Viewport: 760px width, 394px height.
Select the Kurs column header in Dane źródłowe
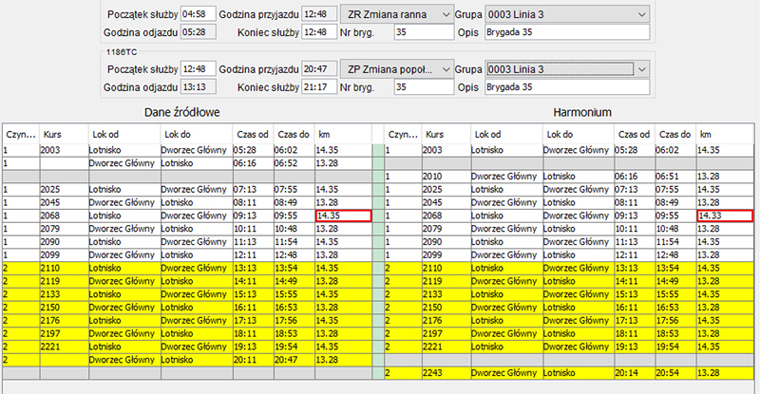click(x=64, y=134)
